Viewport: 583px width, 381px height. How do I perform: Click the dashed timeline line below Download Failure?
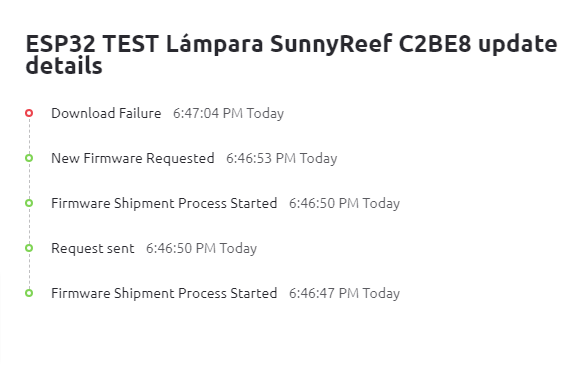click(x=29, y=135)
